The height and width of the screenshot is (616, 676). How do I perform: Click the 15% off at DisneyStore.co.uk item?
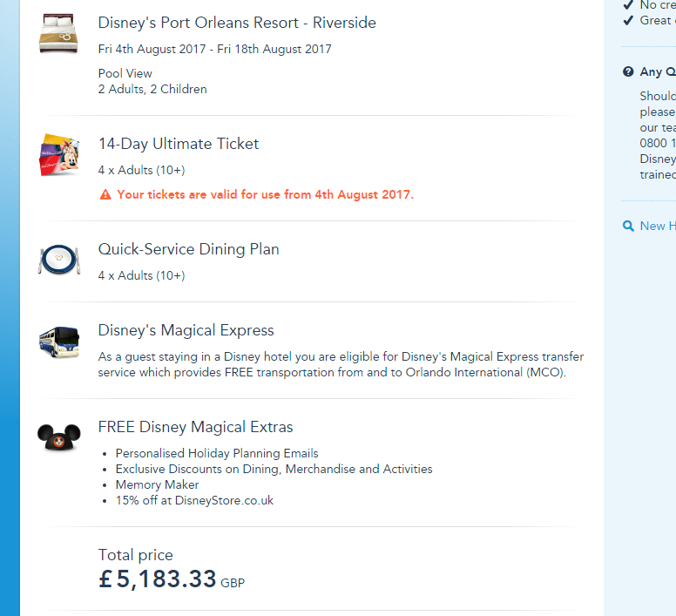(x=194, y=500)
